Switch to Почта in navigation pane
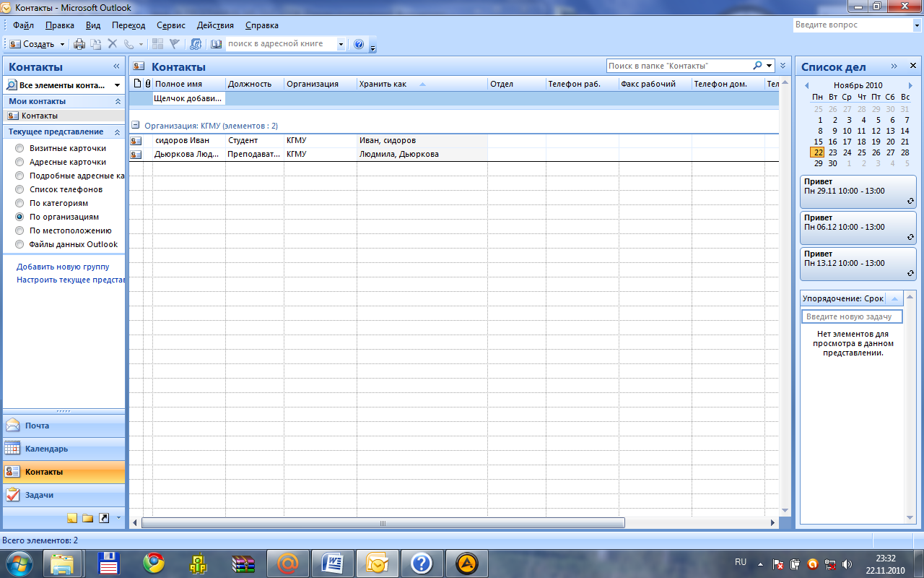The image size is (924, 578). pyautogui.click(x=64, y=426)
